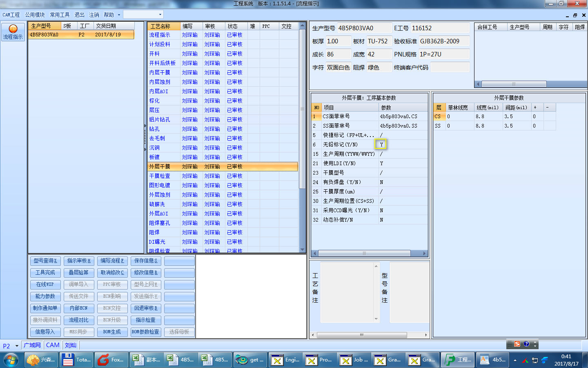Open the CAM工程 menu

[11, 15]
